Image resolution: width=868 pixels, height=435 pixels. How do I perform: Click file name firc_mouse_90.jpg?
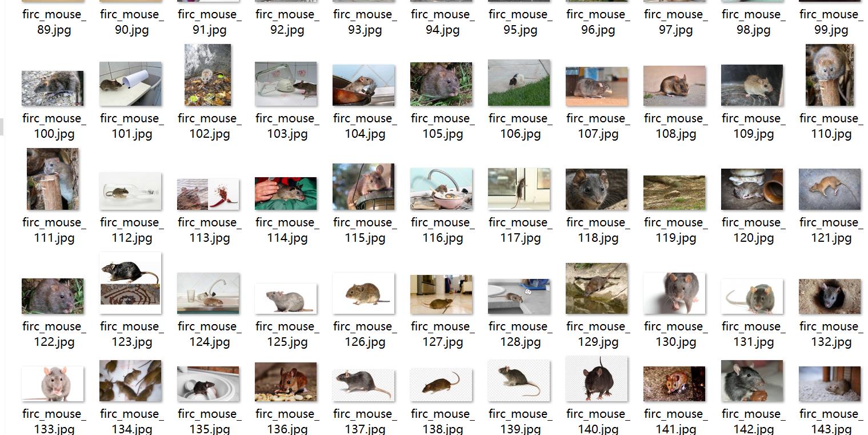[x=131, y=22]
